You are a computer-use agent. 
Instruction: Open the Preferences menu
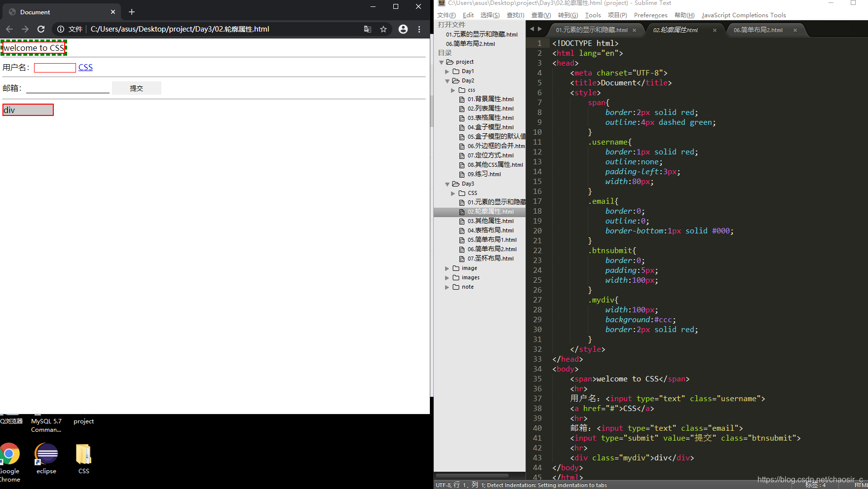650,15
